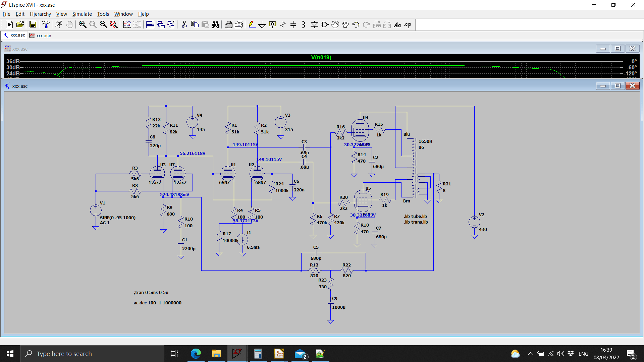Select the Capacitor placement tool
This screenshot has height=362, width=644.
point(293,24)
